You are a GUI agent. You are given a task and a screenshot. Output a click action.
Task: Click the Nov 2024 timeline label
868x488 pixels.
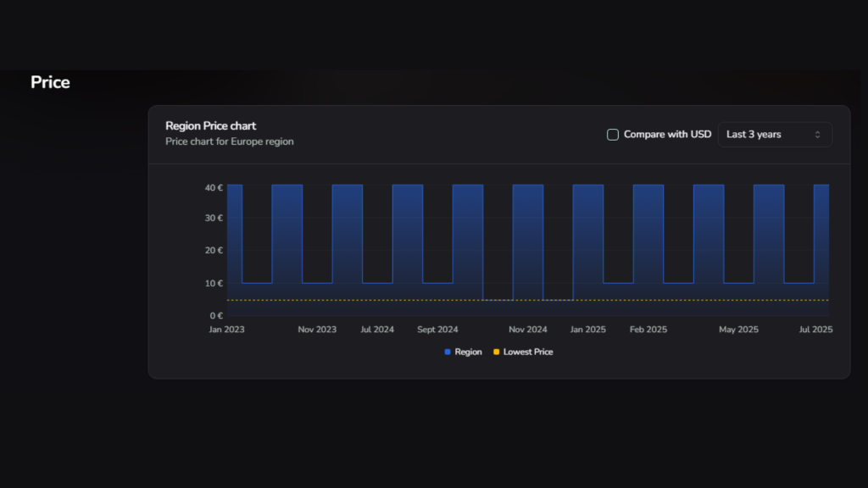tap(527, 330)
